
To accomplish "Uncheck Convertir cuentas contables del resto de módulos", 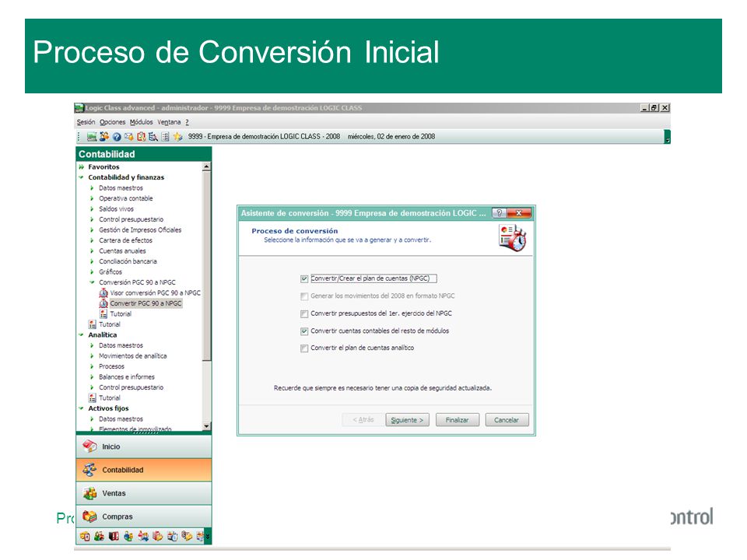I will [304, 331].
